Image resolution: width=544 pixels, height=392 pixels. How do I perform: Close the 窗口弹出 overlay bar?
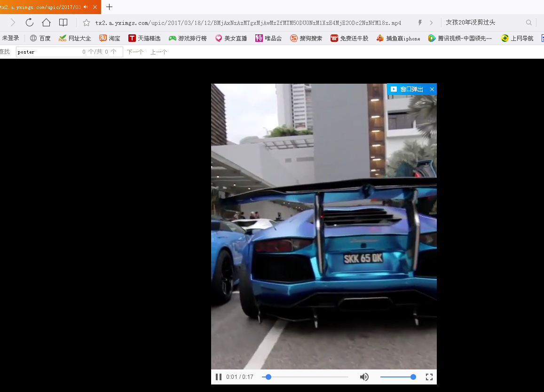[432, 89]
